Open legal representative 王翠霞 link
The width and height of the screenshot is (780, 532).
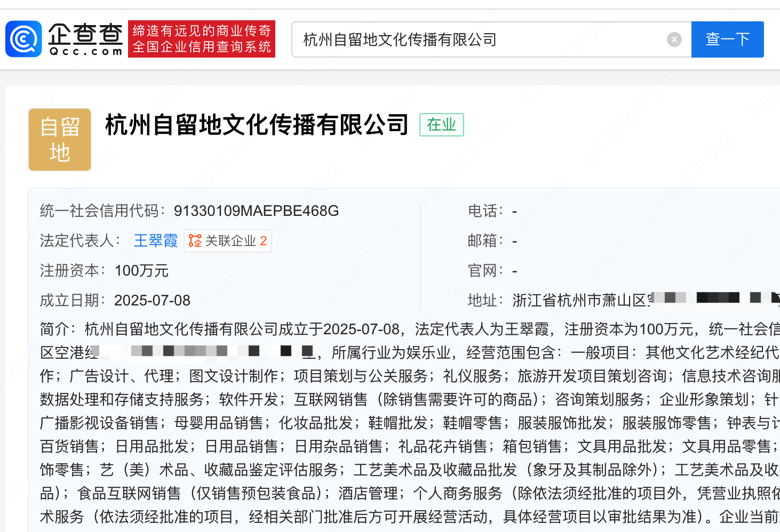click(156, 241)
